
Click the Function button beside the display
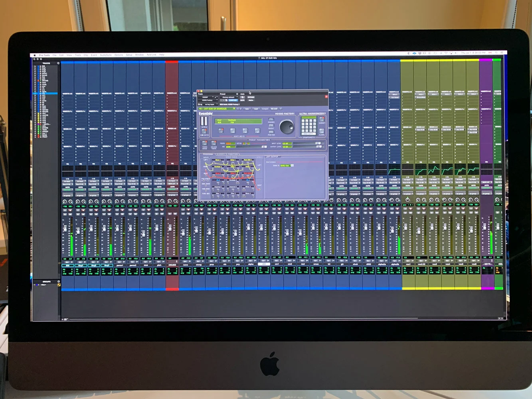271,132
